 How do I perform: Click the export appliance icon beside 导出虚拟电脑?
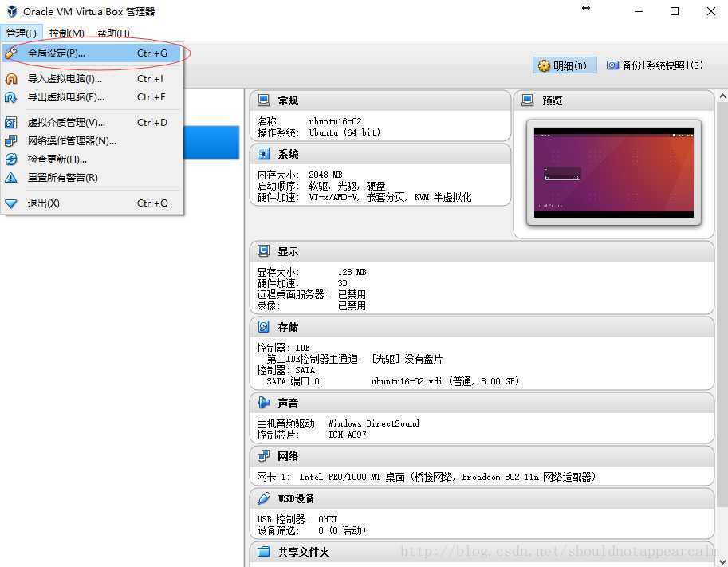click(10, 97)
